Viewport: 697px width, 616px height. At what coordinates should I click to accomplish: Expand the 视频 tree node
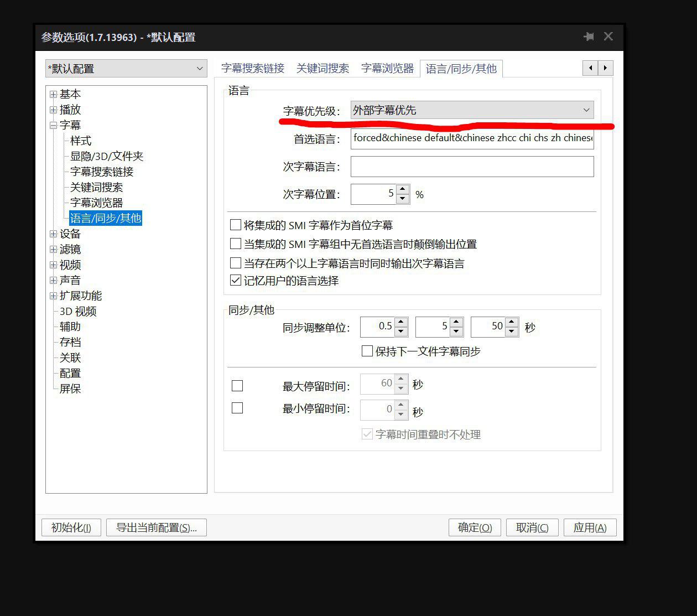(x=53, y=265)
